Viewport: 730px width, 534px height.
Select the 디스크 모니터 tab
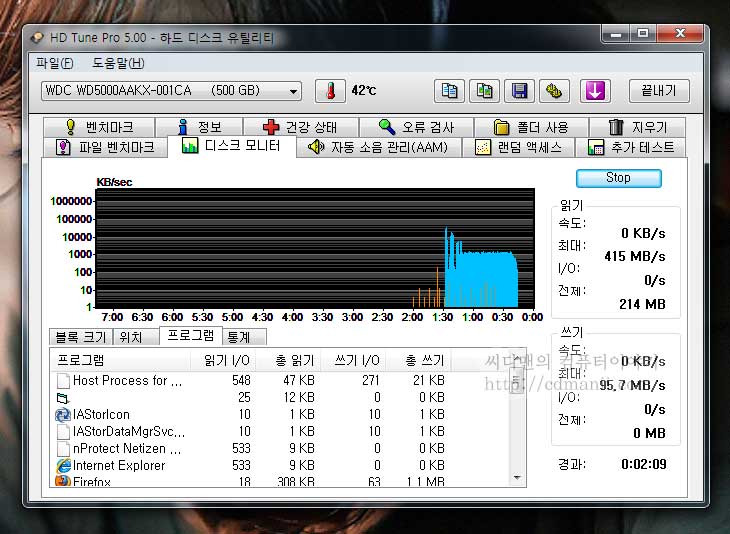tap(231, 146)
